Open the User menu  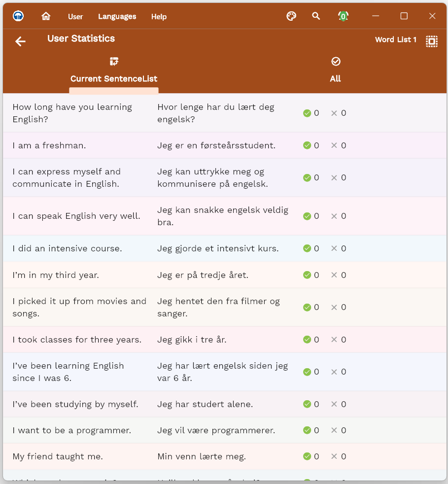(x=75, y=17)
